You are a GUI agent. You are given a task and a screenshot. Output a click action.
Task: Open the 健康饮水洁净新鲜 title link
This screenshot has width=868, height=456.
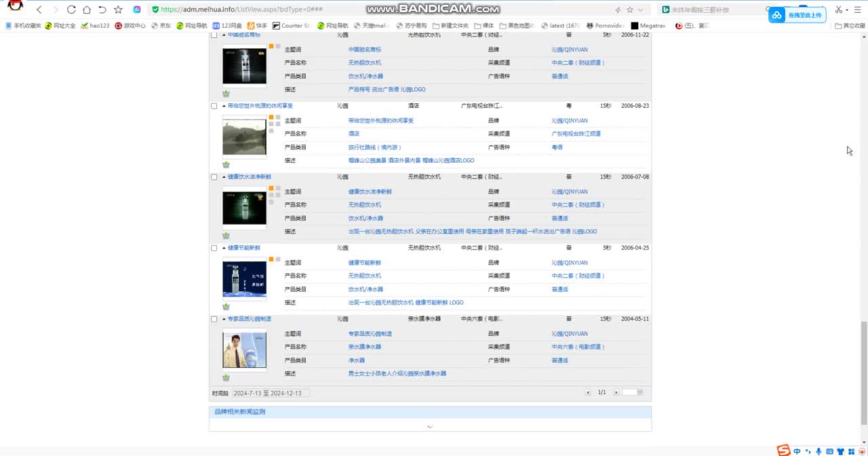click(x=250, y=177)
